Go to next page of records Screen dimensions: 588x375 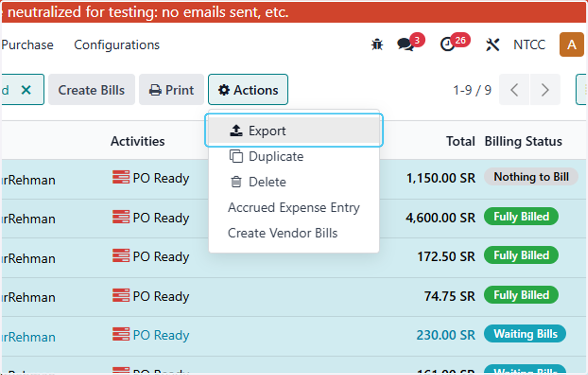[545, 90]
